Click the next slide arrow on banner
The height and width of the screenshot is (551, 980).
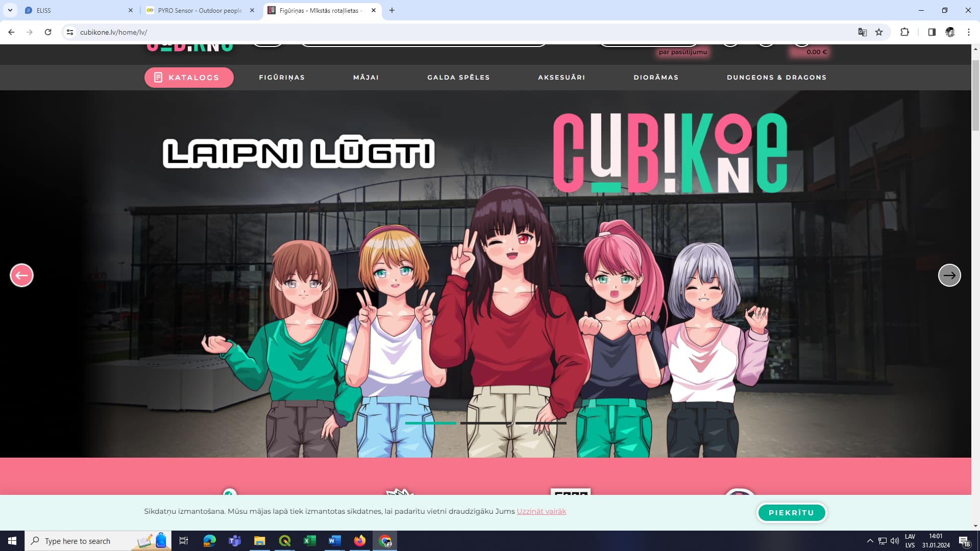(x=949, y=275)
